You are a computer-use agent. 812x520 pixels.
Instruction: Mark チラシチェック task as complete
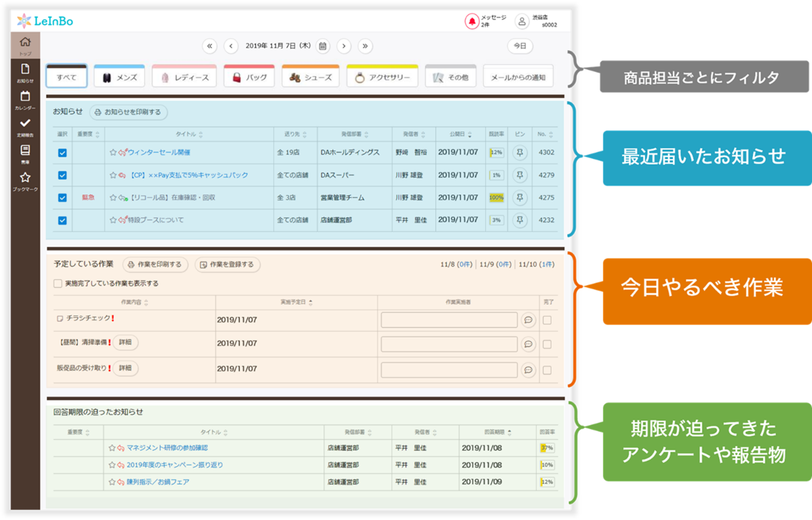pos(547,320)
